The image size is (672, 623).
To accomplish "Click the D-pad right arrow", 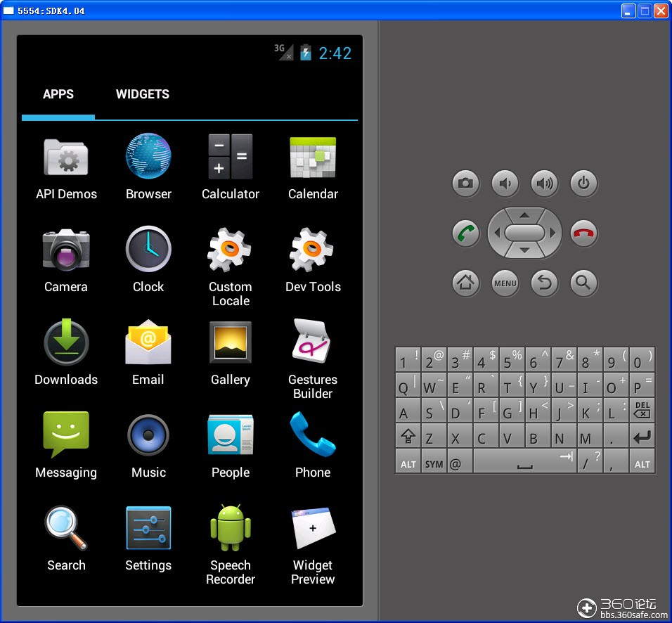I will (553, 233).
